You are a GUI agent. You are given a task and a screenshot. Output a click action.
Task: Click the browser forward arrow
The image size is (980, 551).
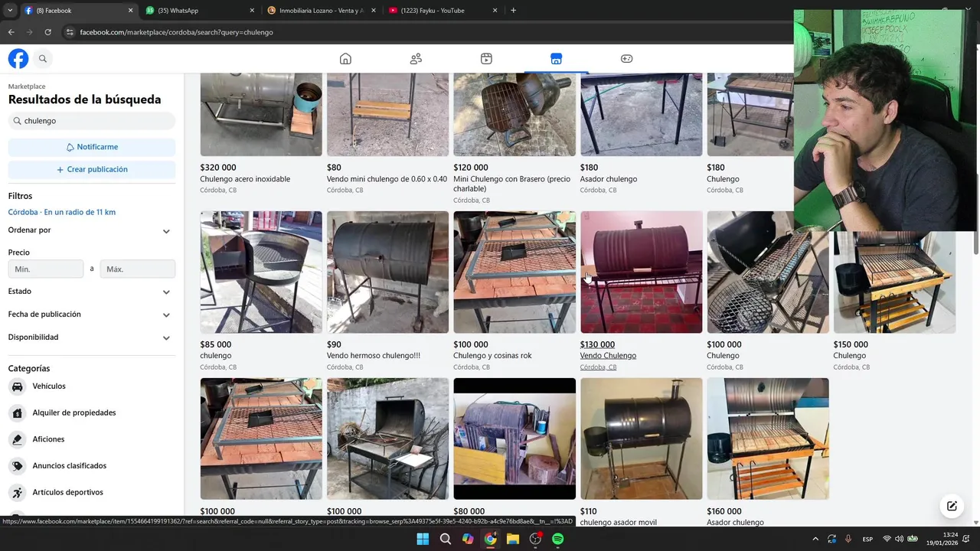click(x=29, y=32)
